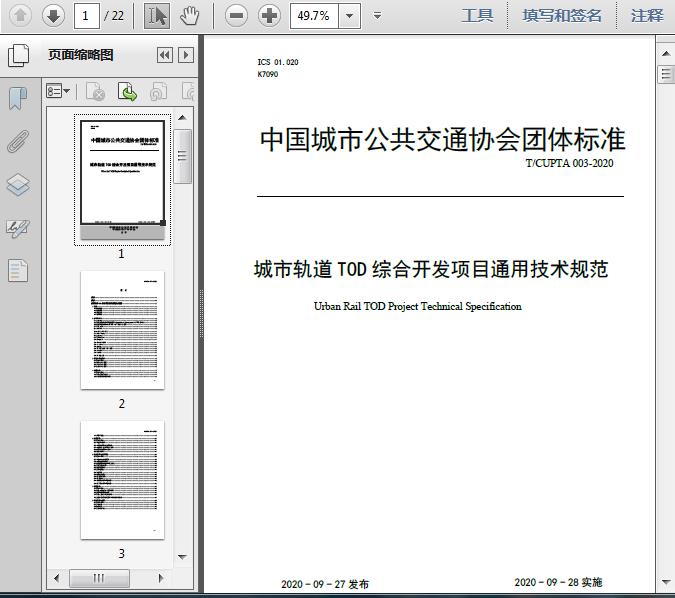This screenshot has height=598, width=675.
Task: Click thumbnail panel scroll down arrow
Action: pos(182,557)
